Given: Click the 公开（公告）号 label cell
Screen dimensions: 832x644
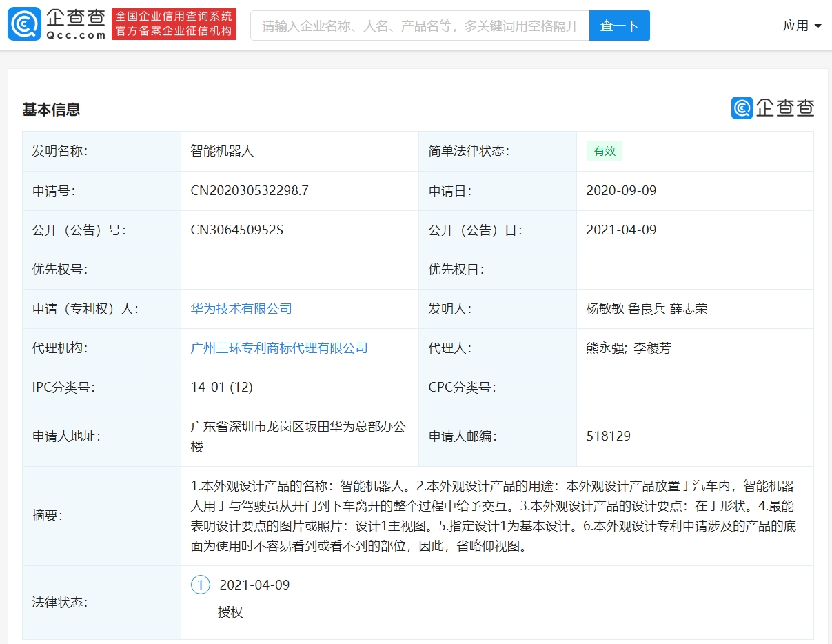Looking at the screenshot, I should (102, 230).
